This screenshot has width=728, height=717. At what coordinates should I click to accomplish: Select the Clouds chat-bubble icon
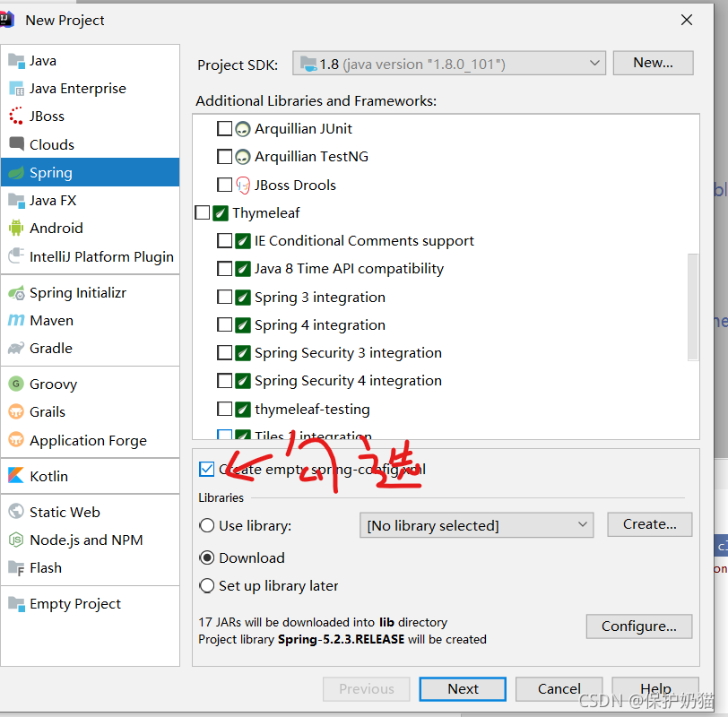[x=17, y=144]
